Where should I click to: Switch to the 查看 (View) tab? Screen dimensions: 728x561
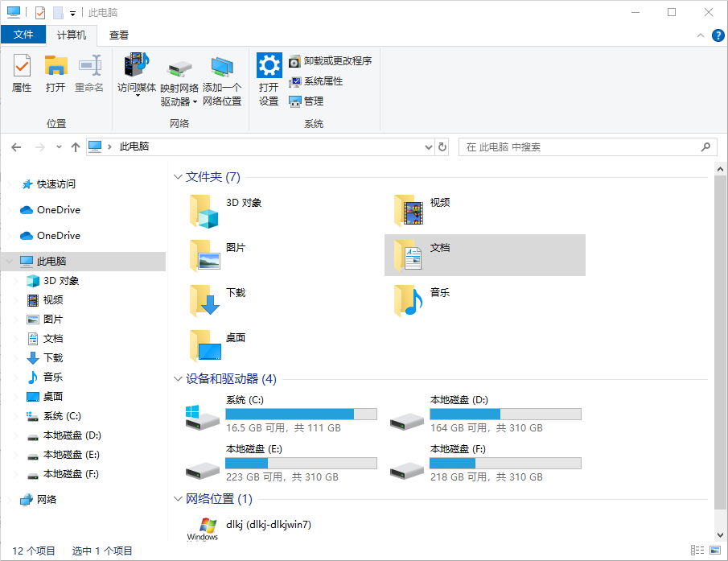click(x=118, y=35)
